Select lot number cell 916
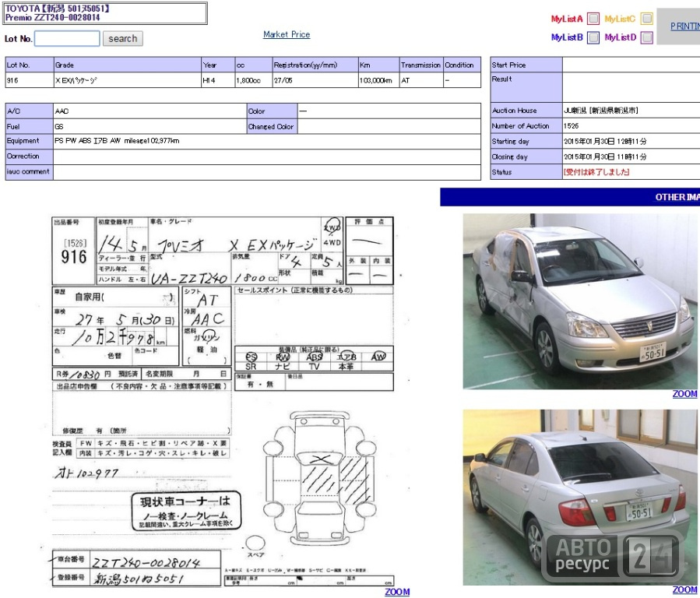Viewport: 700px width, 598px height. pos(30,80)
